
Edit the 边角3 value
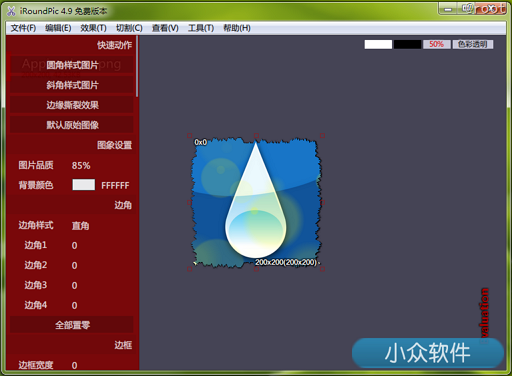[74, 285]
